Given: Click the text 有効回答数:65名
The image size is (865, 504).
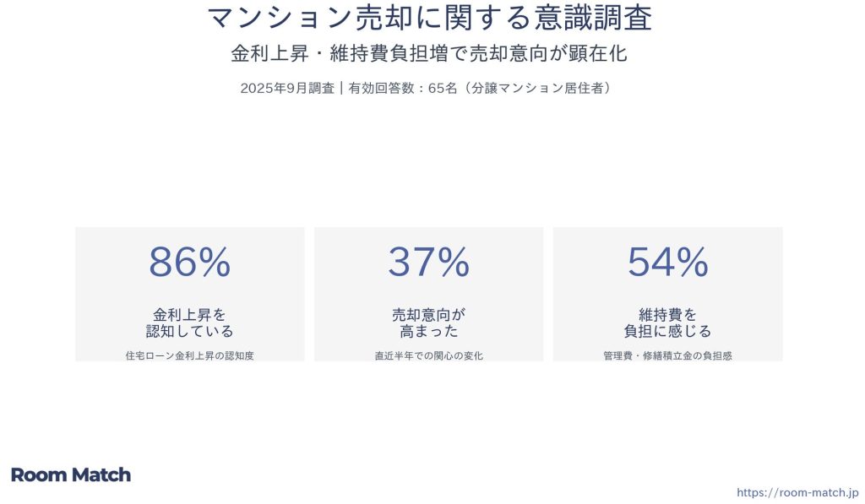Looking at the screenshot, I should click(403, 89).
